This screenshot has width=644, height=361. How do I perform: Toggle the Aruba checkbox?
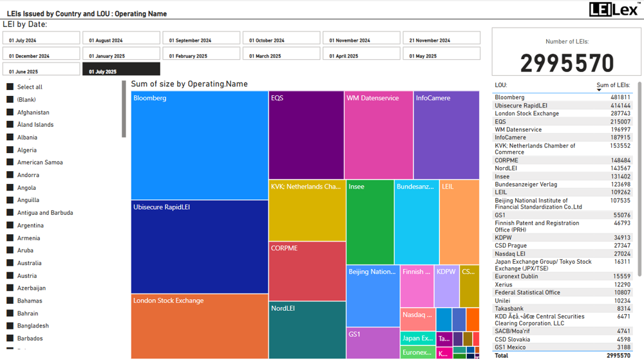tap(10, 250)
